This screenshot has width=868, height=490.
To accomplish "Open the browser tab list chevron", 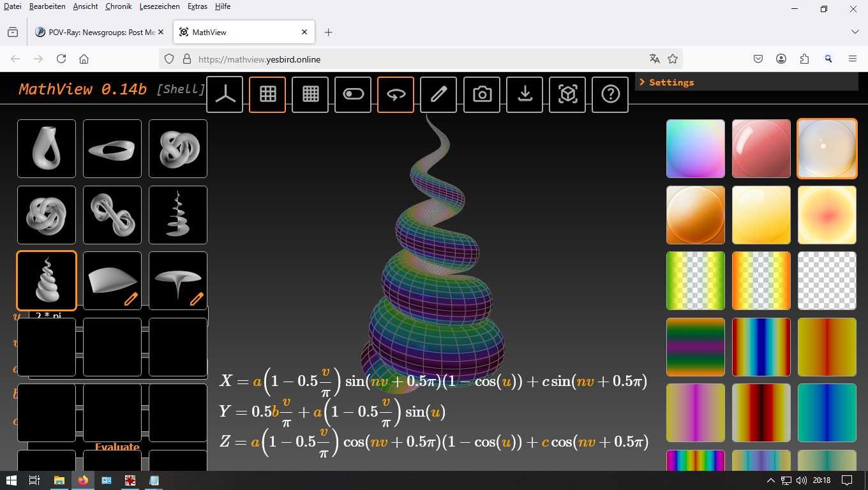I will pyautogui.click(x=855, y=32).
